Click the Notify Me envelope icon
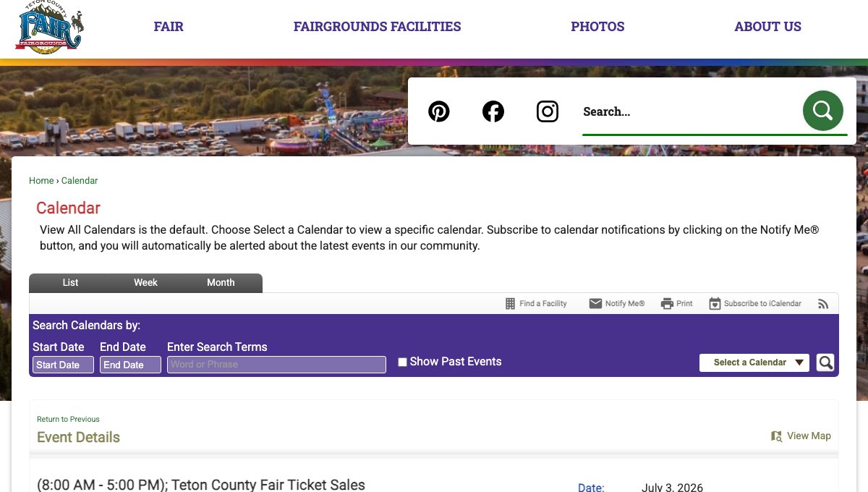 (595, 304)
